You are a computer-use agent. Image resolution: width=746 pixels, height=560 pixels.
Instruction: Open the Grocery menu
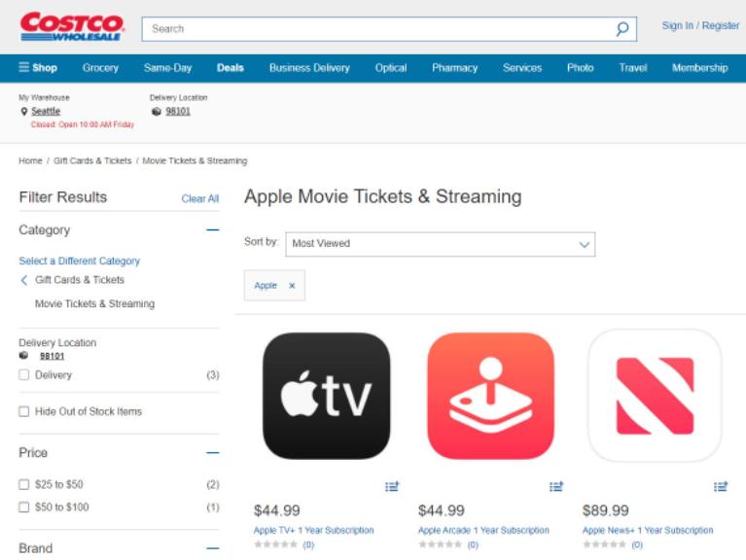pyautogui.click(x=100, y=67)
